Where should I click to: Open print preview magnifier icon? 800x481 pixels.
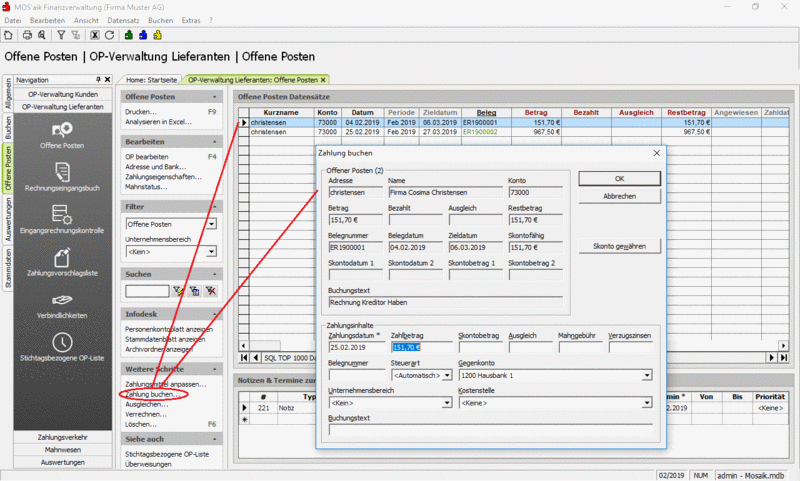[42, 35]
